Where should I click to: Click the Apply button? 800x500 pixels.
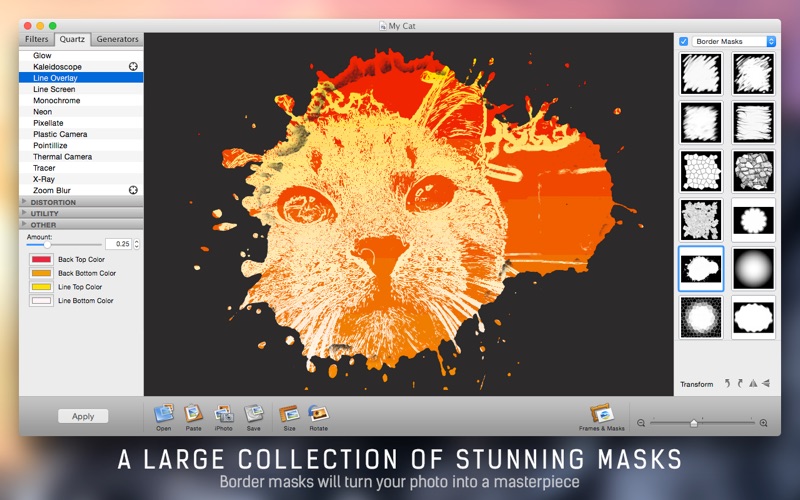point(83,416)
